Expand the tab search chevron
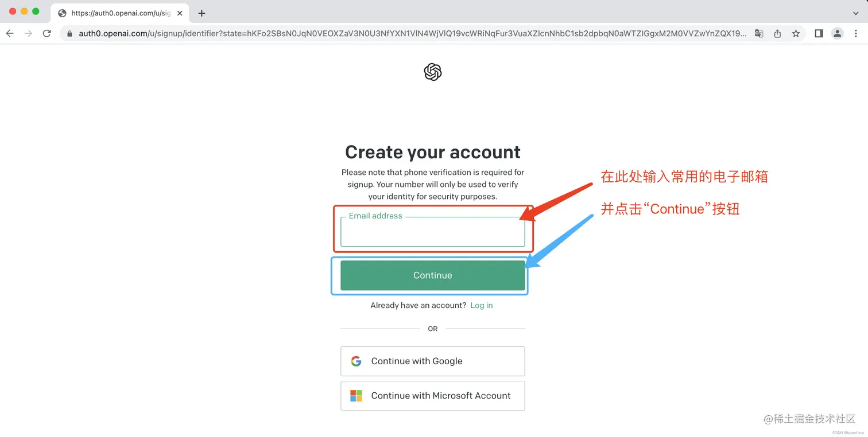868x437 pixels. point(855,13)
